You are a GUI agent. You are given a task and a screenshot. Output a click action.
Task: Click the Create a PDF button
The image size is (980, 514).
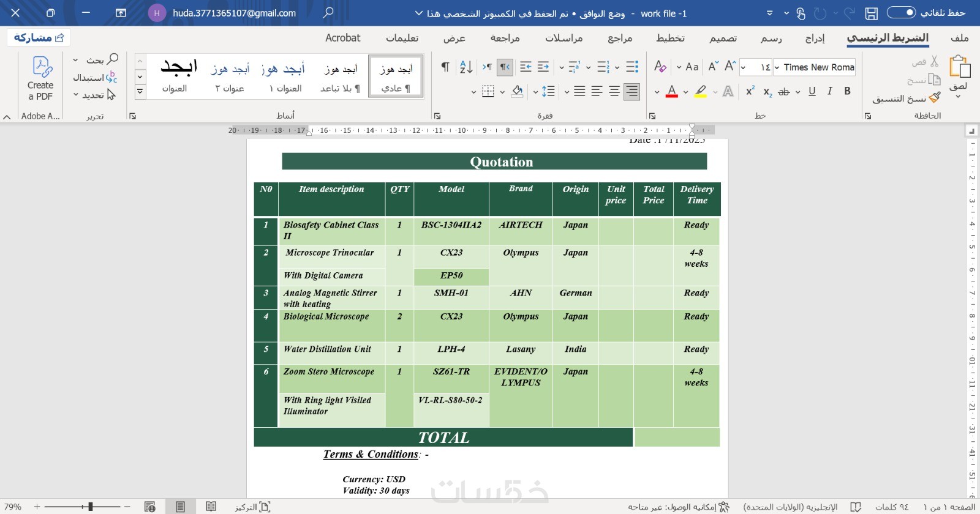pyautogui.click(x=40, y=79)
